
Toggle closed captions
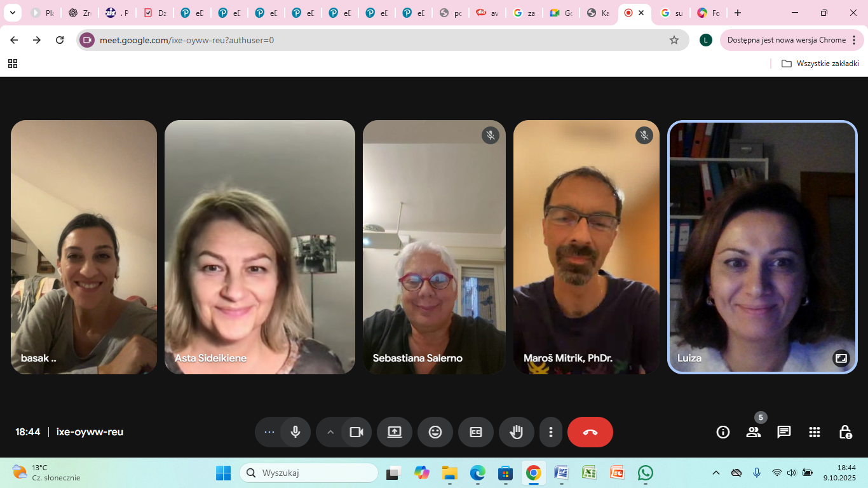[476, 432]
